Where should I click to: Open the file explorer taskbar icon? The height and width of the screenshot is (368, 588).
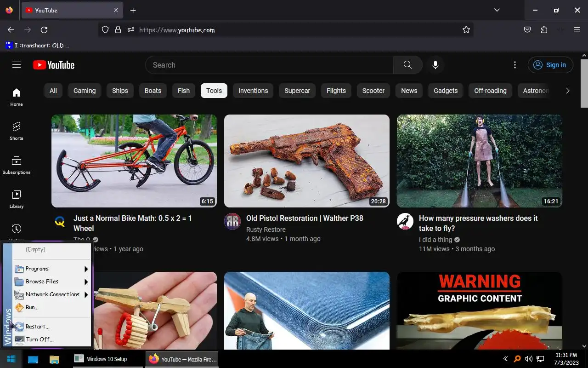tap(54, 359)
